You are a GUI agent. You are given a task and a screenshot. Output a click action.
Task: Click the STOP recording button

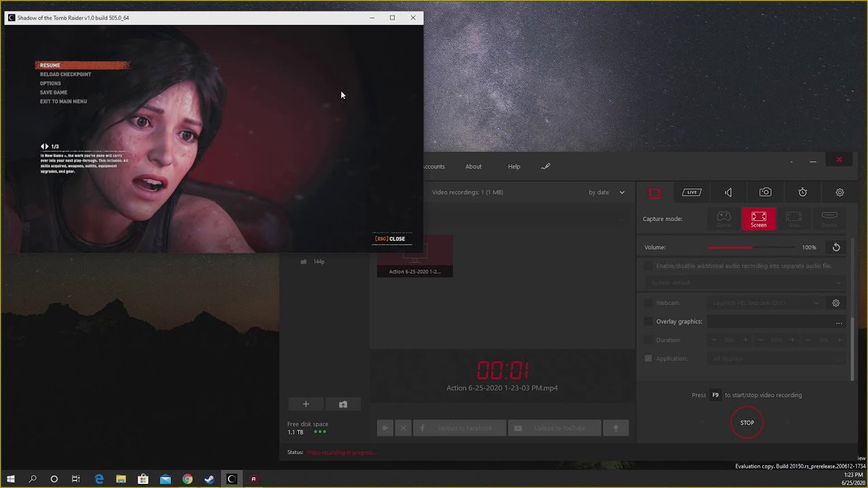click(747, 423)
